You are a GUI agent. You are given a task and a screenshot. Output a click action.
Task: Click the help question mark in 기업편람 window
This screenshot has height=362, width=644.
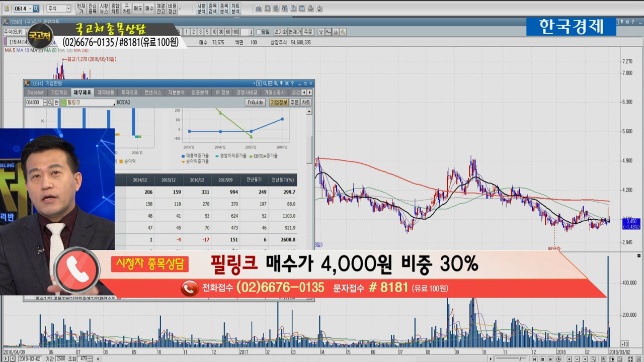(292, 83)
